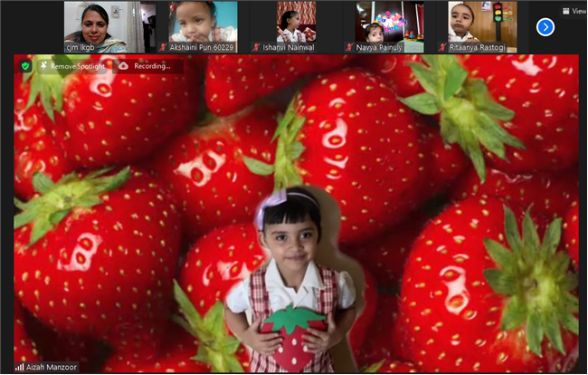Viewport: 588px width, 375px height.
Task: Open the View menu
Action: [574, 11]
